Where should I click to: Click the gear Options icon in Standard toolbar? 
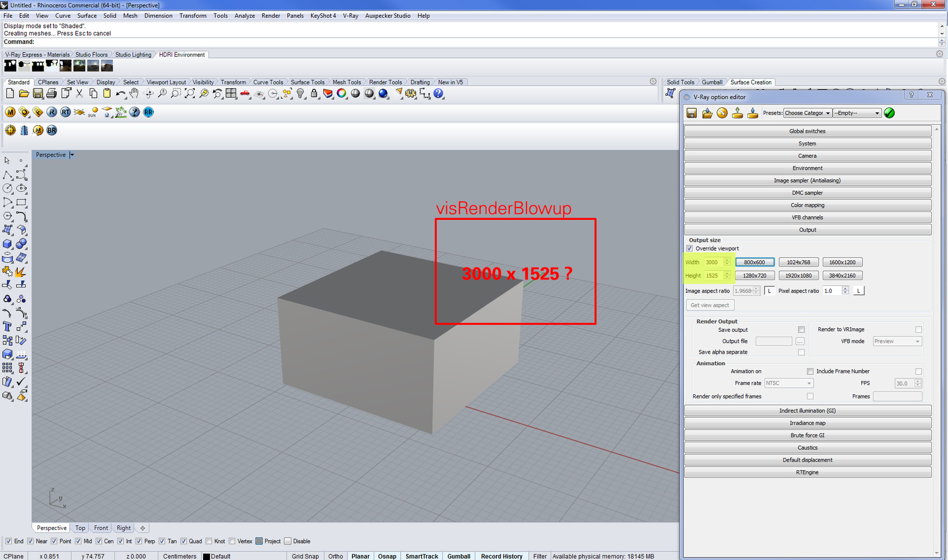[x=411, y=93]
